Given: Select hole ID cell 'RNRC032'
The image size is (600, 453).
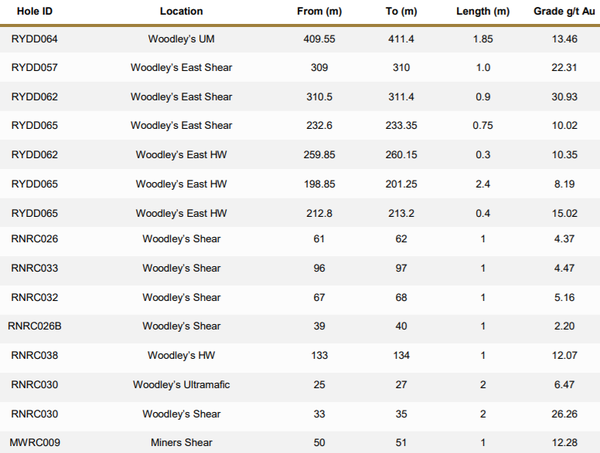Looking at the screenshot, I should 34,298.
